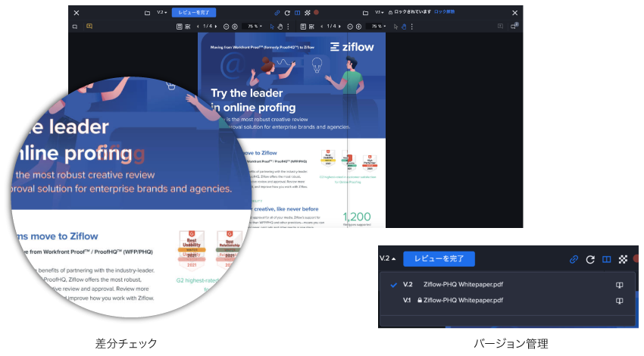Click zoom out minus icon in the left viewer
Viewport: 644px width, 356px height.
[x=226, y=27]
